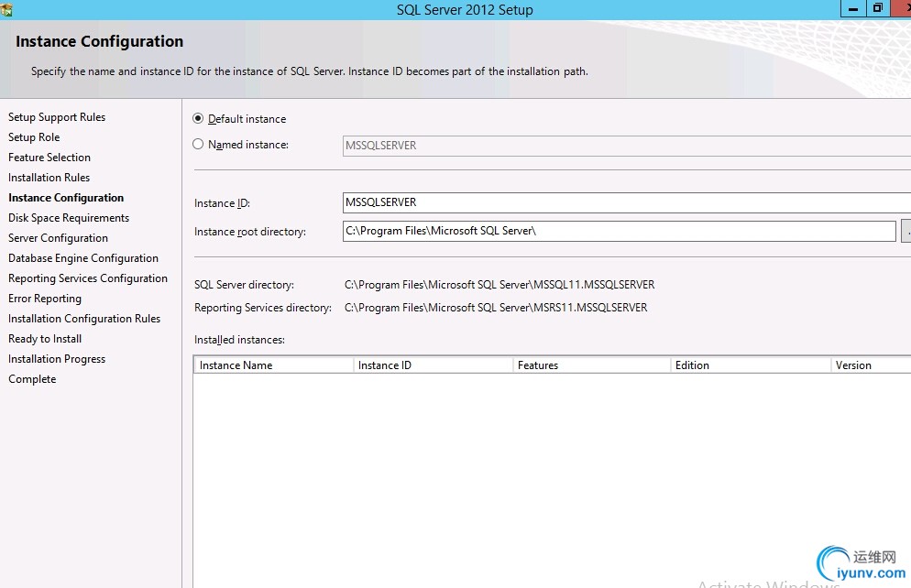Select the Default instance radio button
The height and width of the screenshot is (588, 911).
198,118
